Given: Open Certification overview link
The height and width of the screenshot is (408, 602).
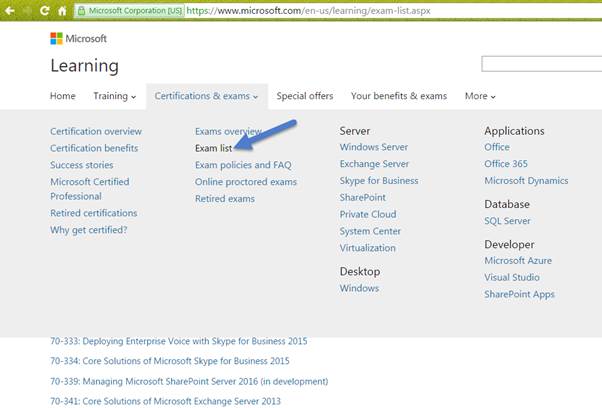Looking at the screenshot, I should tap(96, 131).
